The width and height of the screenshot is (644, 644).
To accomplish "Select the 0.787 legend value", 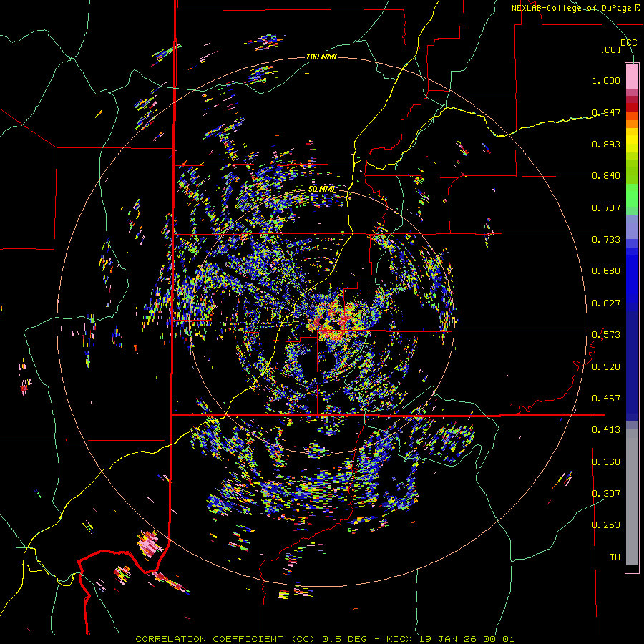I will click(x=606, y=208).
